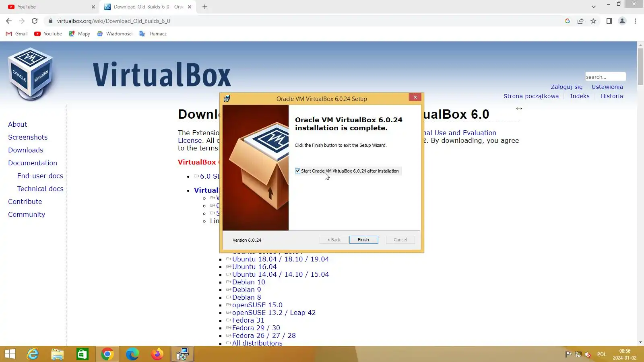Open the Screenshots sidebar link
This screenshot has width=644, height=362.
(28, 138)
